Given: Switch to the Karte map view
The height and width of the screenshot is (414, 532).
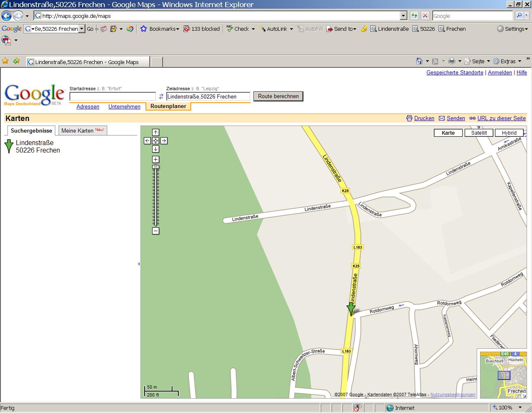Looking at the screenshot, I should point(448,133).
